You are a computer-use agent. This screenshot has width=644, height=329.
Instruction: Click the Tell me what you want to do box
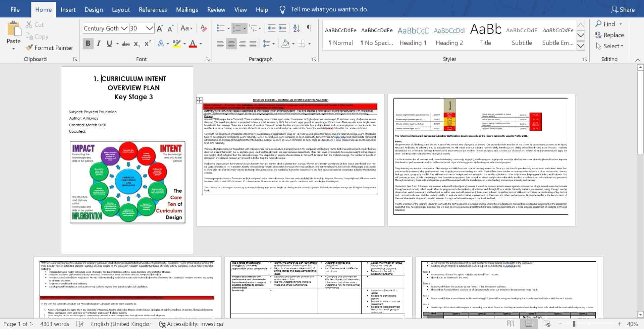pos(329,10)
